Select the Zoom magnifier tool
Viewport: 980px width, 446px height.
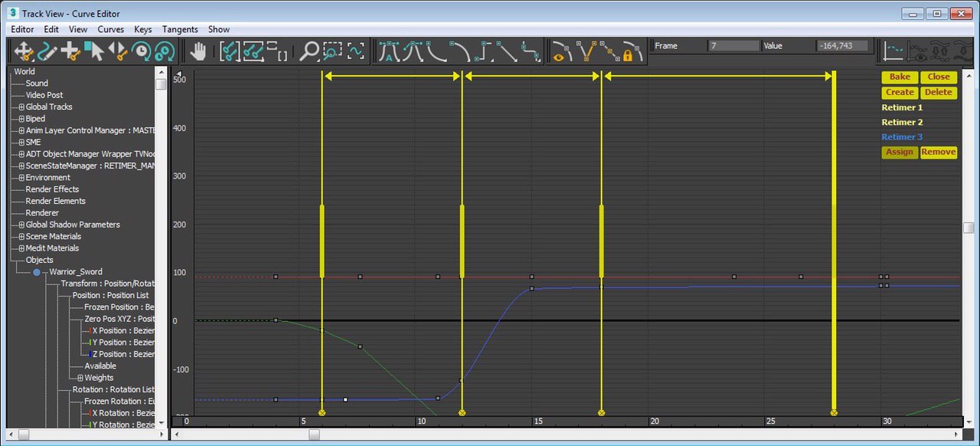click(x=309, y=51)
